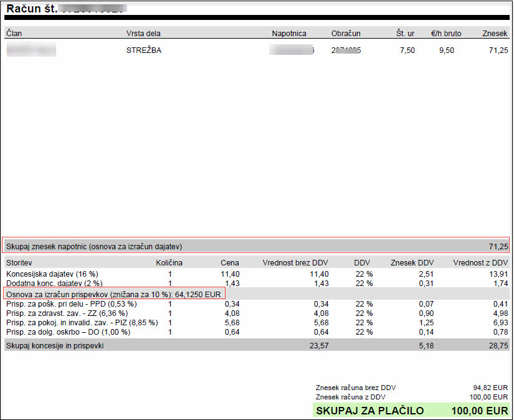The height and width of the screenshot is (420, 514).
Task: Select DDV amount 0,14
Action: (426, 332)
